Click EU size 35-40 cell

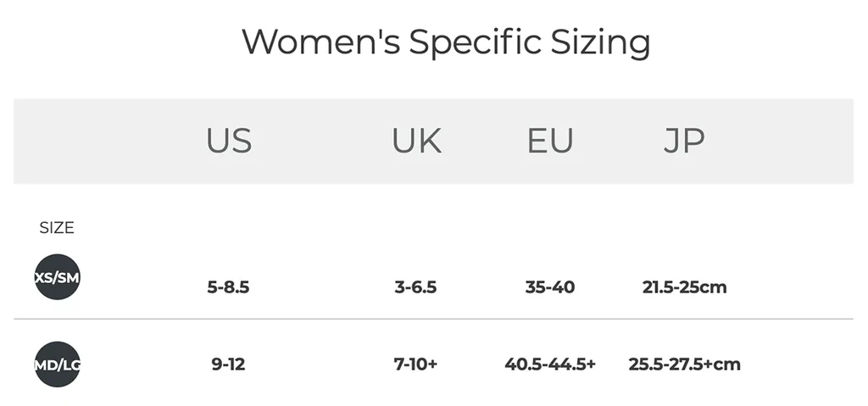[550, 287]
